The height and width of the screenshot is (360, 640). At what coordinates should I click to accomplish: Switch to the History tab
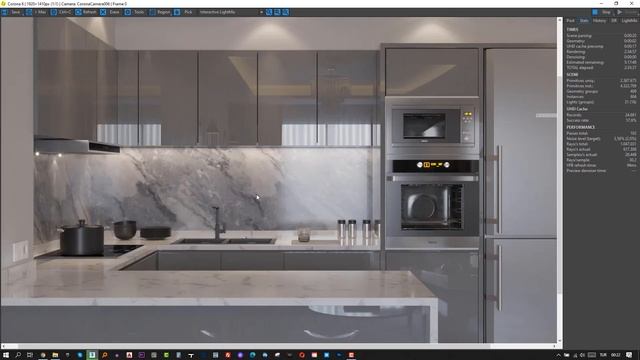[599, 20]
